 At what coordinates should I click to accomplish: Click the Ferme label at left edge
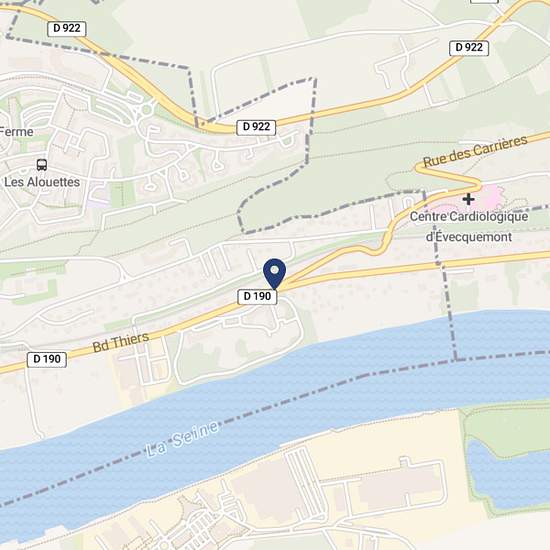click(16, 132)
